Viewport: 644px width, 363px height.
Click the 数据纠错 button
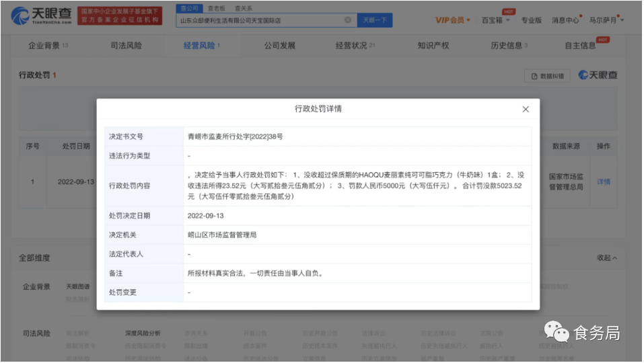tap(547, 76)
